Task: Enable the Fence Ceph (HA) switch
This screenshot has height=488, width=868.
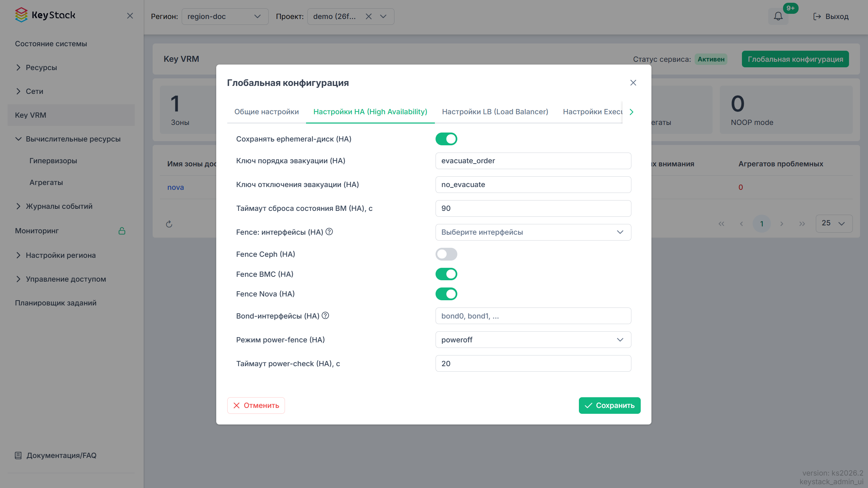Action: (x=446, y=254)
